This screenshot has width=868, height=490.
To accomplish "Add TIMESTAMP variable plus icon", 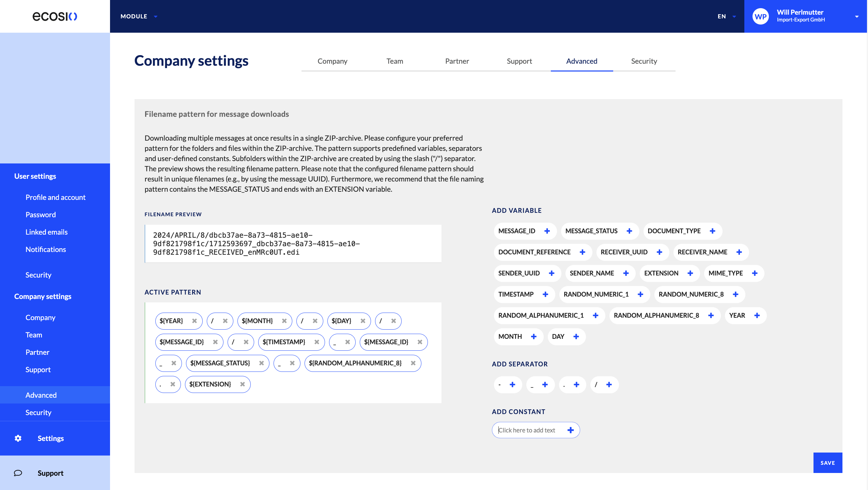I will click(545, 294).
